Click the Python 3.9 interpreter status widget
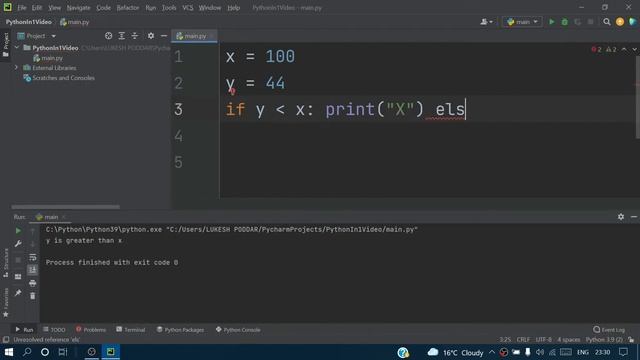The height and width of the screenshot is (360, 640). pyautogui.click(x=604, y=340)
